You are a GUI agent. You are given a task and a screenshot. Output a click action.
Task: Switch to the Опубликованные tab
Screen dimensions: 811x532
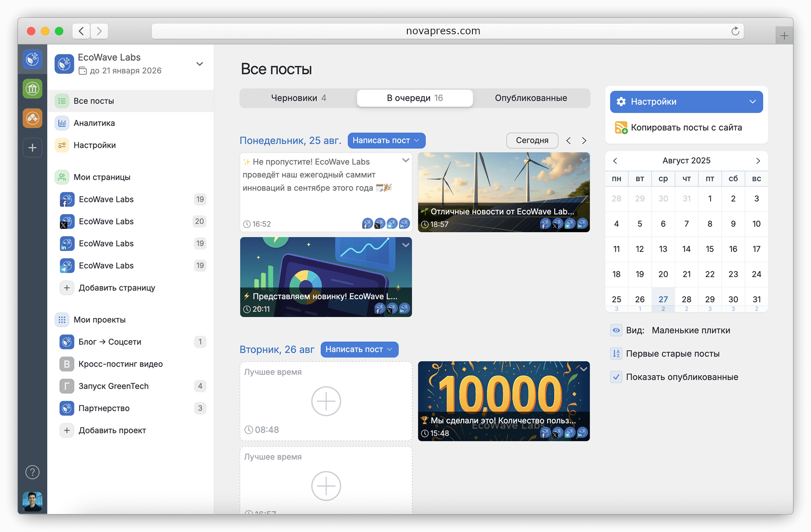pos(531,98)
